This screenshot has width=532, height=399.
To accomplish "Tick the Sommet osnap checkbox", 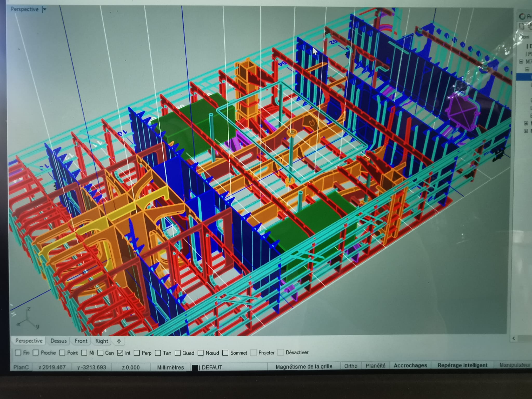I will 225,353.
